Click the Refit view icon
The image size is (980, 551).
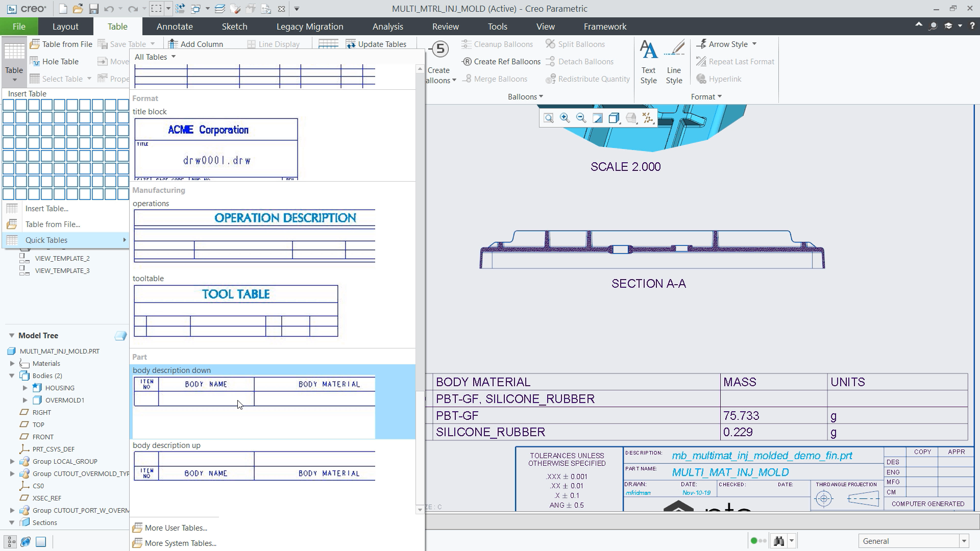pos(548,118)
